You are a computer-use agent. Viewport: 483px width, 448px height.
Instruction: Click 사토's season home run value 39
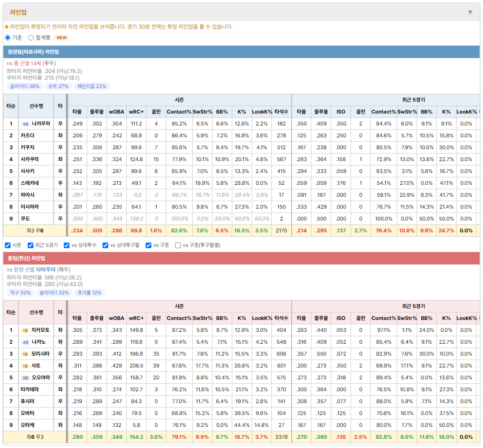[156, 366]
